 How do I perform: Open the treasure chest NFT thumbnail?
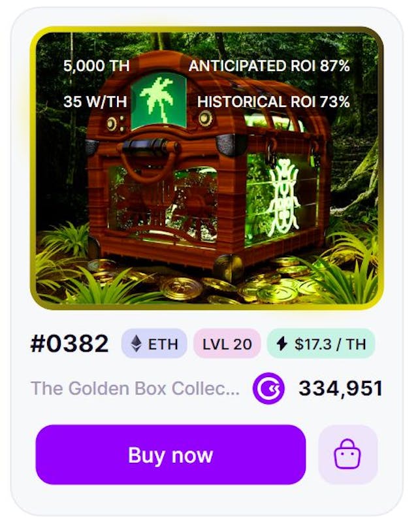(x=207, y=168)
